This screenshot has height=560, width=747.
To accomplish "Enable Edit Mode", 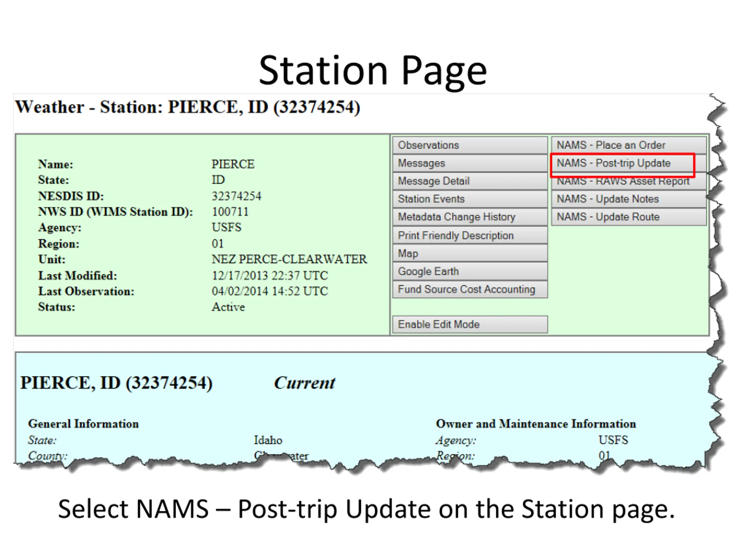I will pos(470,324).
